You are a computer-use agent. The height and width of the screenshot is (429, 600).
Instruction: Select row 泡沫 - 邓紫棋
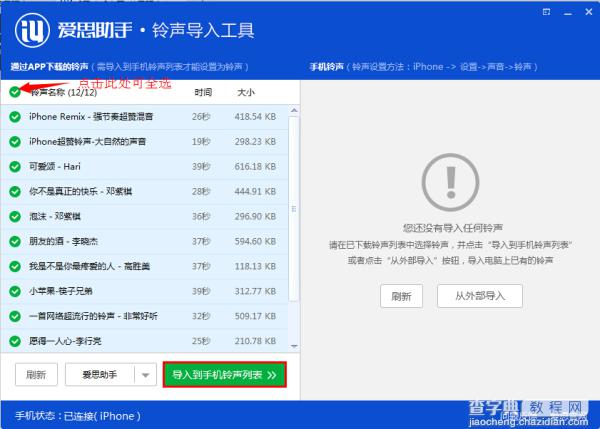(145, 216)
